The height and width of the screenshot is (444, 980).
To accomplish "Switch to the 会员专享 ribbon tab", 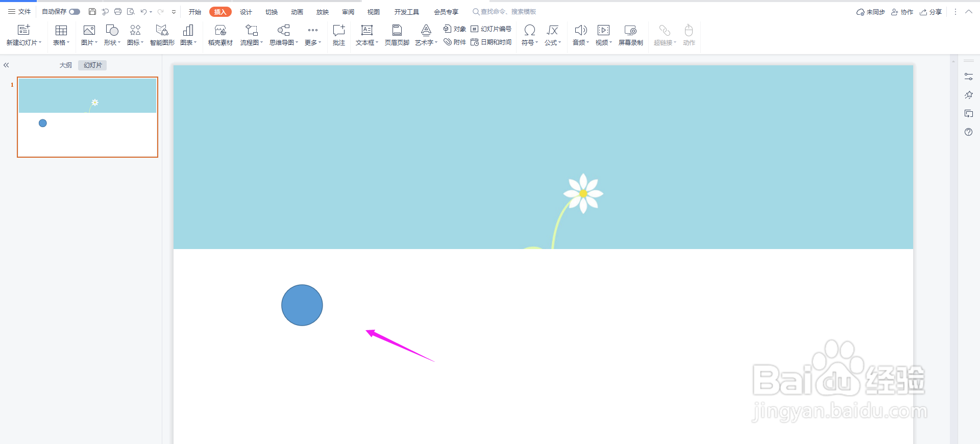I will pyautogui.click(x=446, y=12).
